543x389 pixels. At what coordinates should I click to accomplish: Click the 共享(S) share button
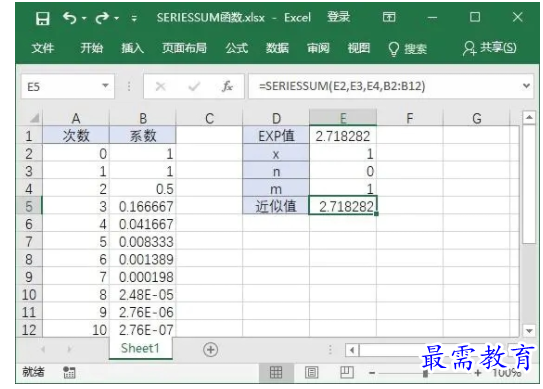pyautogui.click(x=490, y=48)
